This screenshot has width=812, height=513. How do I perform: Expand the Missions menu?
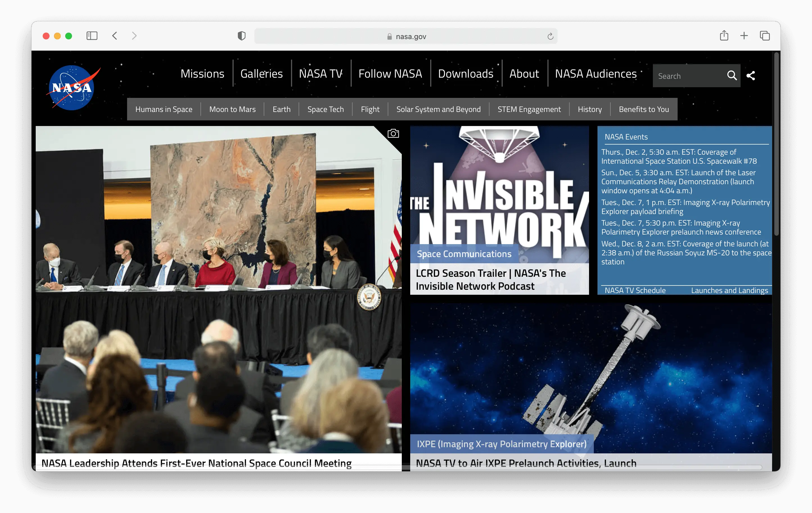pyautogui.click(x=202, y=73)
